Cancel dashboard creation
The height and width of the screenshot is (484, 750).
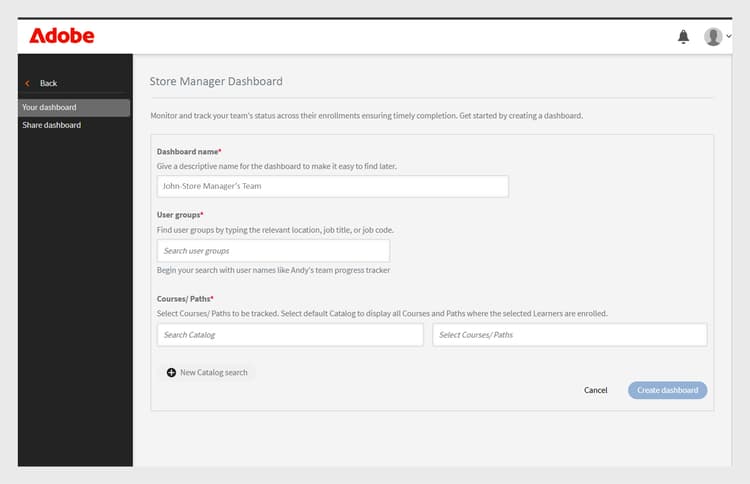(596, 390)
